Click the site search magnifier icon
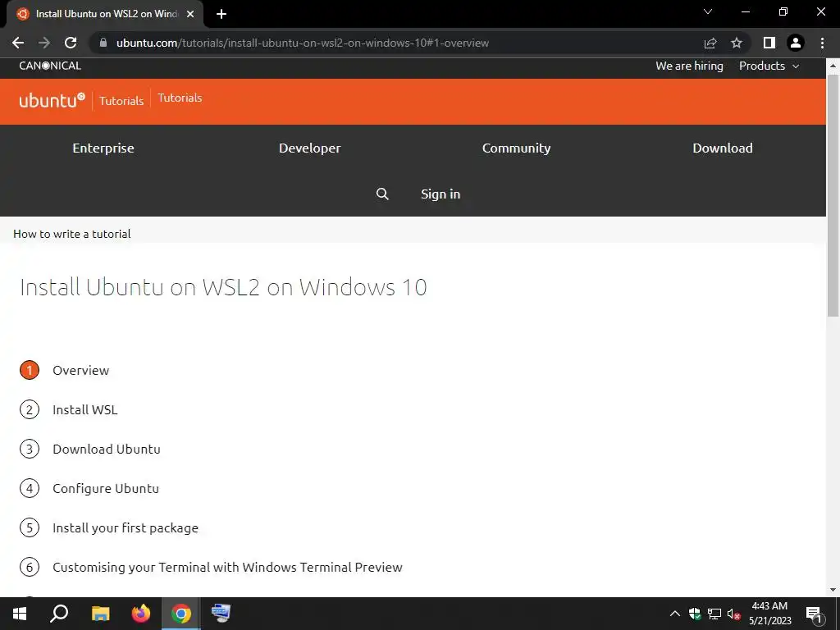 [382, 194]
